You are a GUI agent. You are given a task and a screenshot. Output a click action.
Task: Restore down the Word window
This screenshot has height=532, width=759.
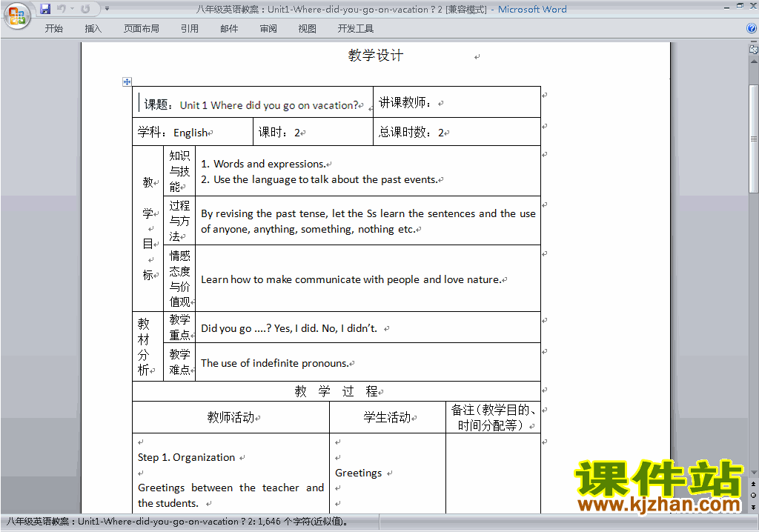(740, 6)
